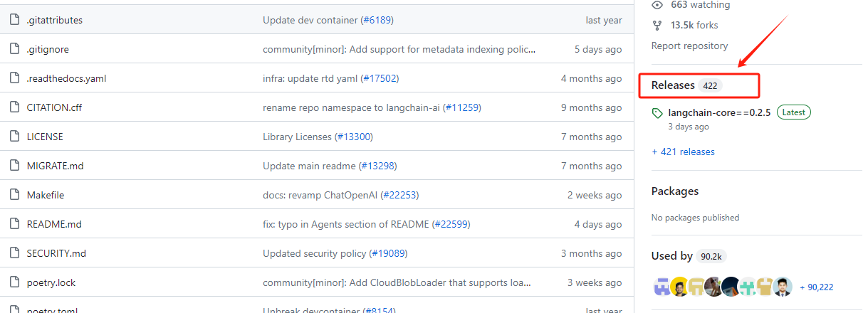This screenshot has width=868, height=313.
Task: Click Report repository link
Action: pyautogui.click(x=689, y=46)
